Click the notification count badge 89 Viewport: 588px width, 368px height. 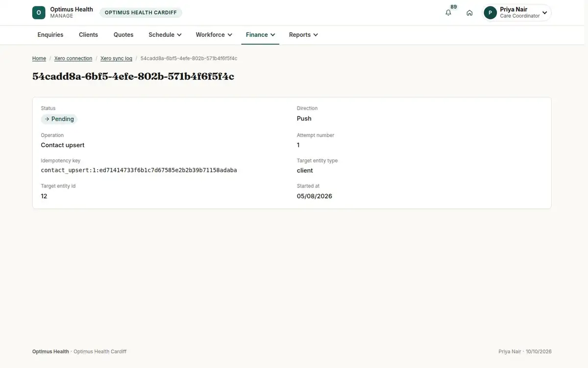(454, 7)
